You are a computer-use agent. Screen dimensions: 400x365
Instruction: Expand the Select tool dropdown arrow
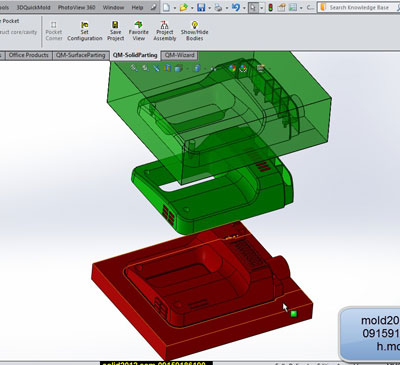[x=261, y=8]
